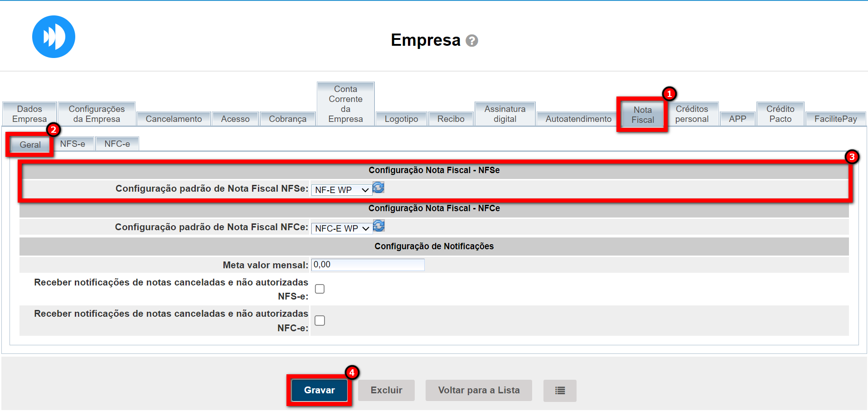Viewport: 868px width, 411px height.
Task: Refresh the NFSe configuration list
Action: 378,188
